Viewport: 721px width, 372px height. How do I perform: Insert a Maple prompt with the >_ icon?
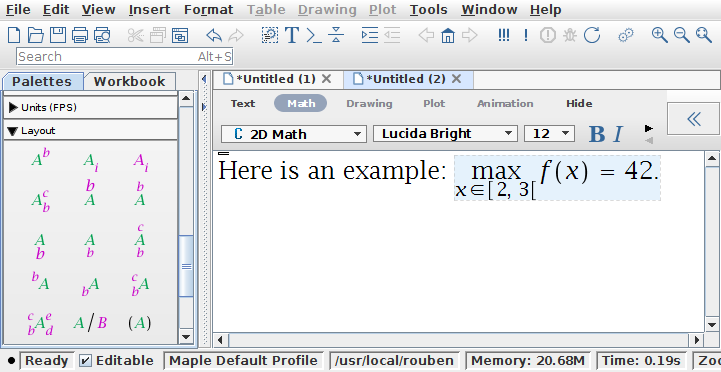pyautogui.click(x=314, y=35)
